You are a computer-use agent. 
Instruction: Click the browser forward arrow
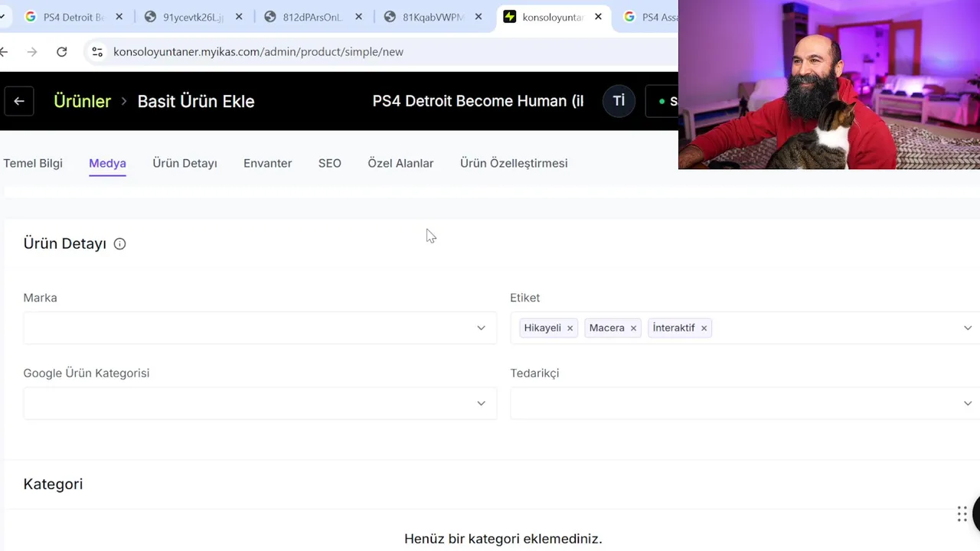pyautogui.click(x=31, y=51)
